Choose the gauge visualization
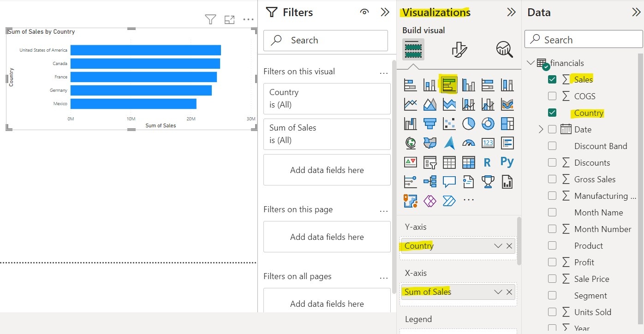 (468, 143)
